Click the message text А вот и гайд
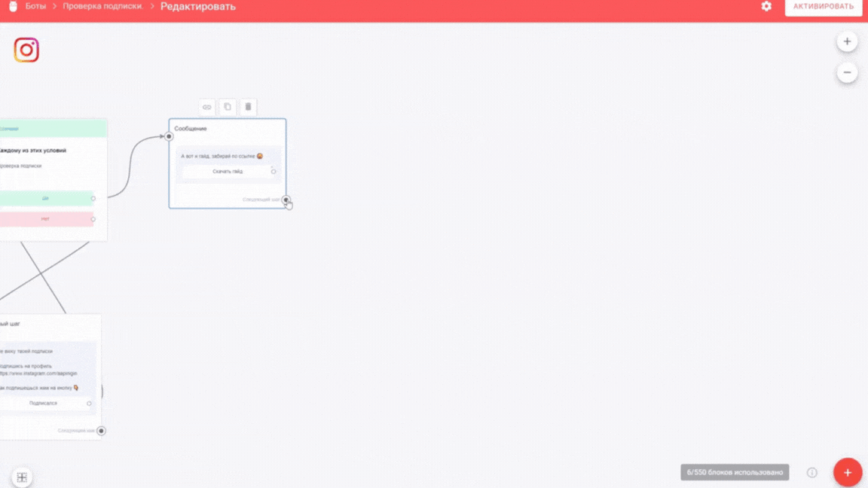This screenshot has width=868, height=488. pyautogui.click(x=222, y=156)
